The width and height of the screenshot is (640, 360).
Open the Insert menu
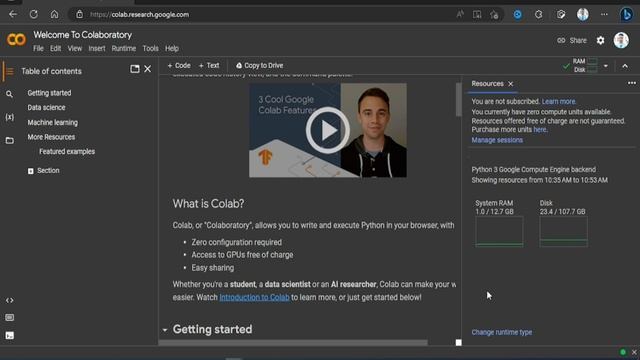pos(97,48)
